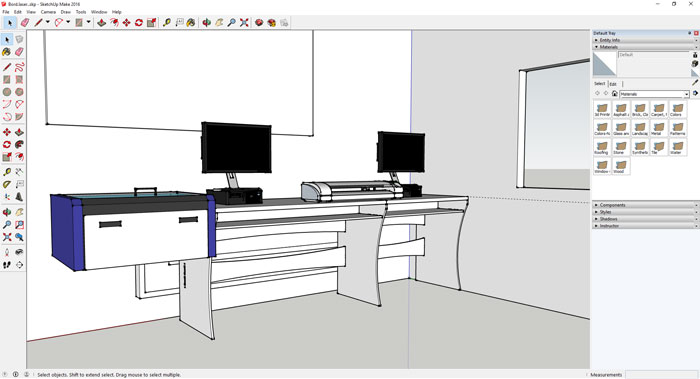Viewport: 700px width, 379px height.
Task: Open the Colors material folder
Action: [x=677, y=109]
